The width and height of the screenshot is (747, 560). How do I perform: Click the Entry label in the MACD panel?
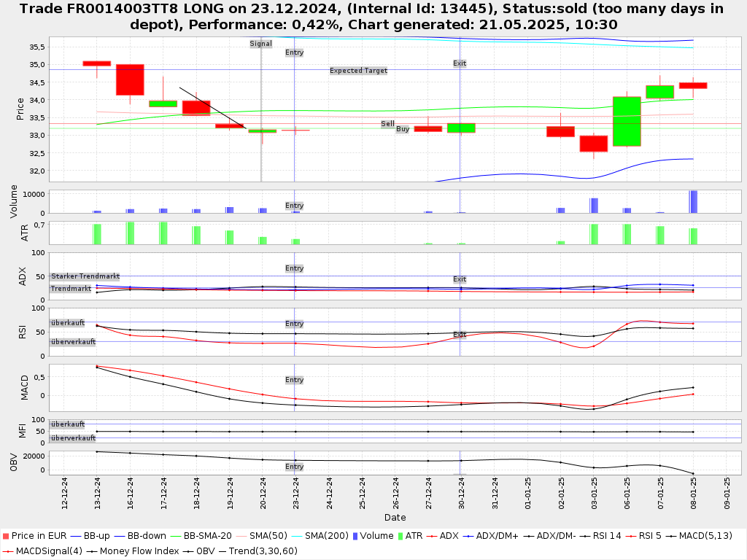[294, 380]
